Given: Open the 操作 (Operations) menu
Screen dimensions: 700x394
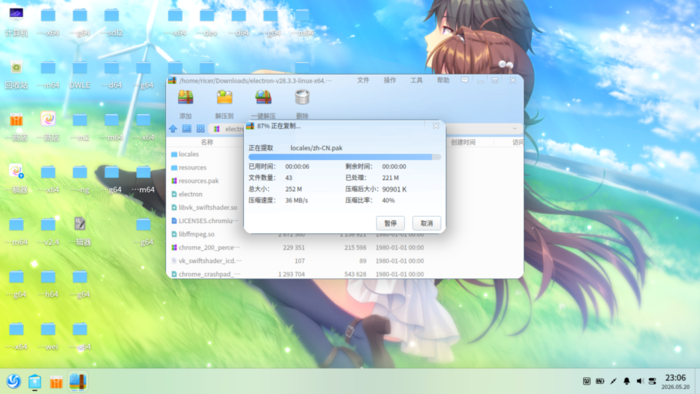Looking at the screenshot, I should [390, 80].
